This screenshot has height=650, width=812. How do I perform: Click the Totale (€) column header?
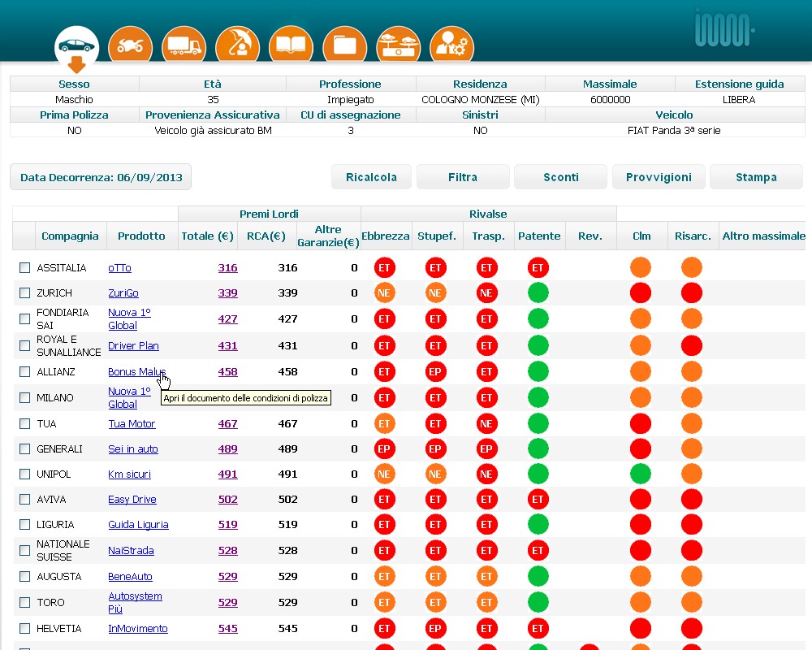[207, 236]
